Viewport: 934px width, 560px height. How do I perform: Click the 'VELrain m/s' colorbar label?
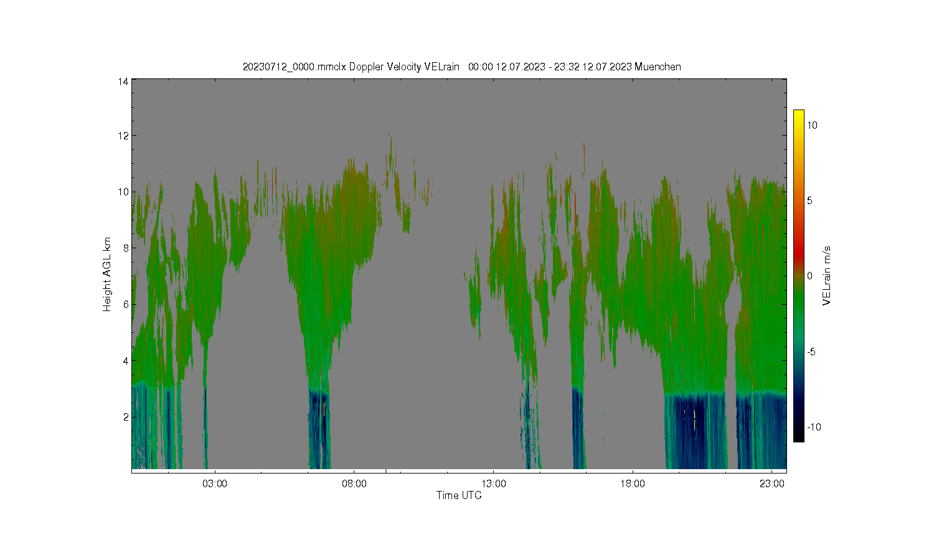pyautogui.click(x=827, y=276)
